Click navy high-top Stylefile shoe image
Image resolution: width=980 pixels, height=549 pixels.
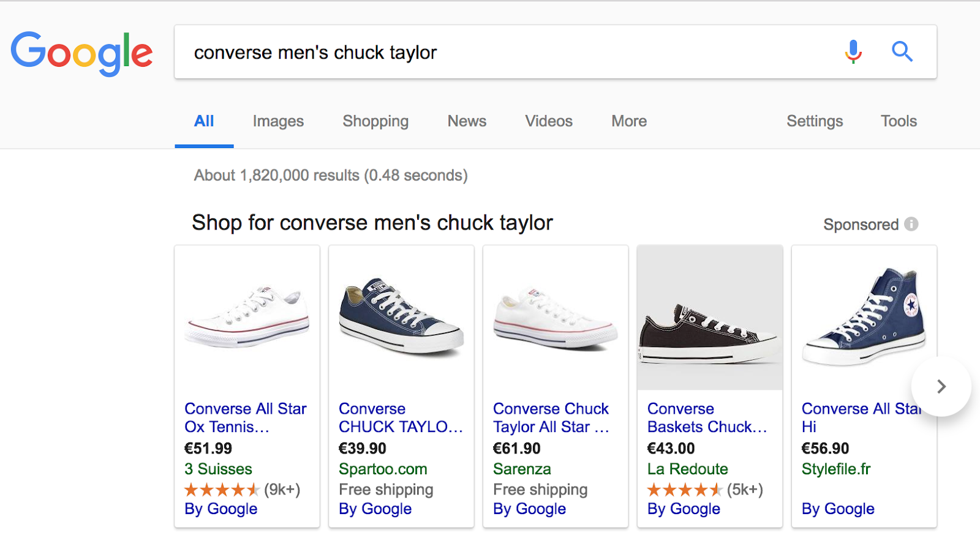864,318
